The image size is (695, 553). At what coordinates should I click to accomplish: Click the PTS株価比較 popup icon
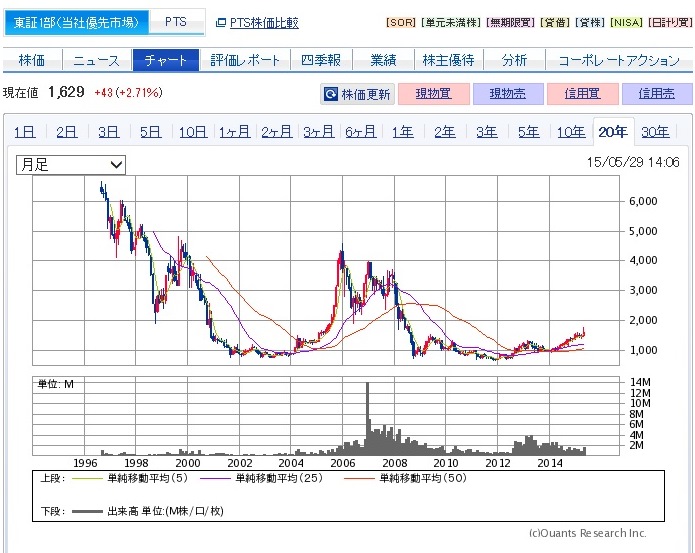pyautogui.click(x=220, y=22)
